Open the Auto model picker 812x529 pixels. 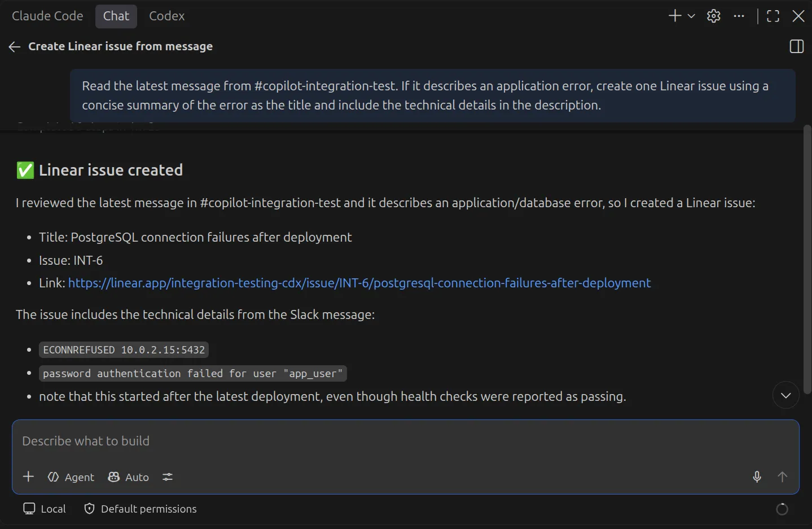(129, 477)
